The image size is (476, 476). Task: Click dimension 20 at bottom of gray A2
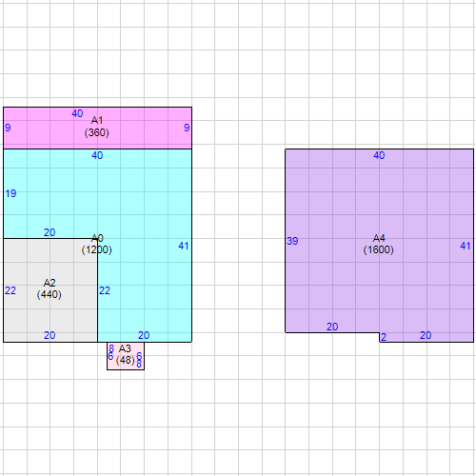click(50, 335)
